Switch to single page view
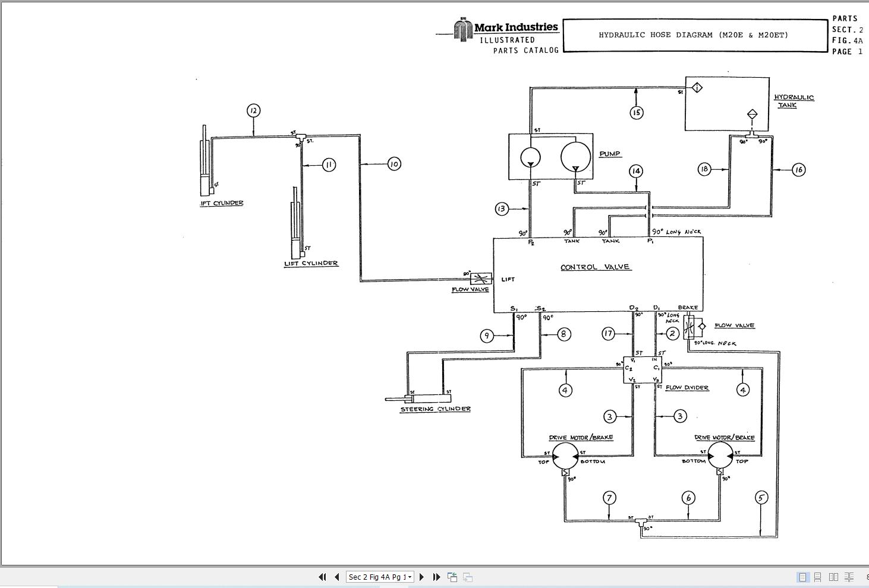This screenshot has width=869, height=588. pyautogui.click(x=802, y=577)
